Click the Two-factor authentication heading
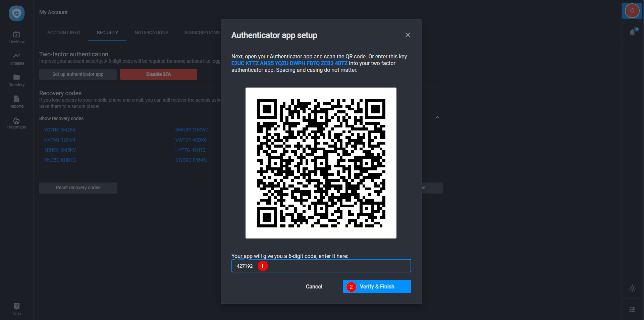The width and height of the screenshot is (644, 320). [74, 54]
